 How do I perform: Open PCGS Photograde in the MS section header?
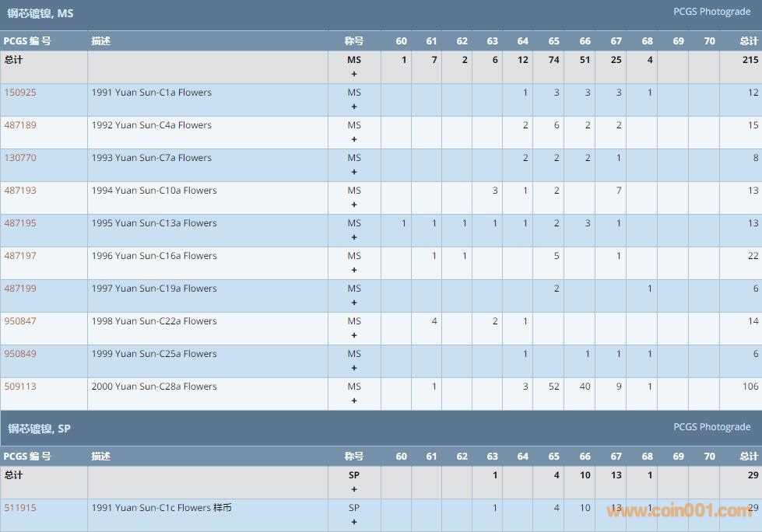pyautogui.click(x=711, y=12)
